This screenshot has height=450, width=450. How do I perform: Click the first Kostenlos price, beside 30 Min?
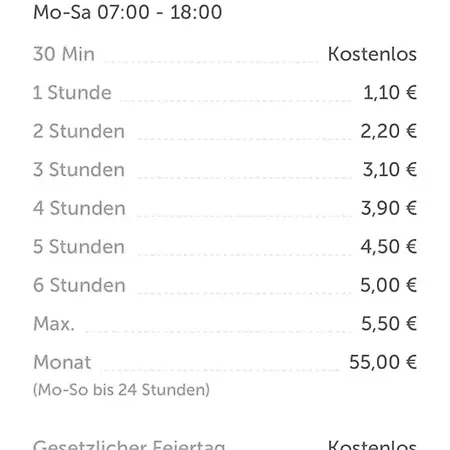tap(372, 54)
